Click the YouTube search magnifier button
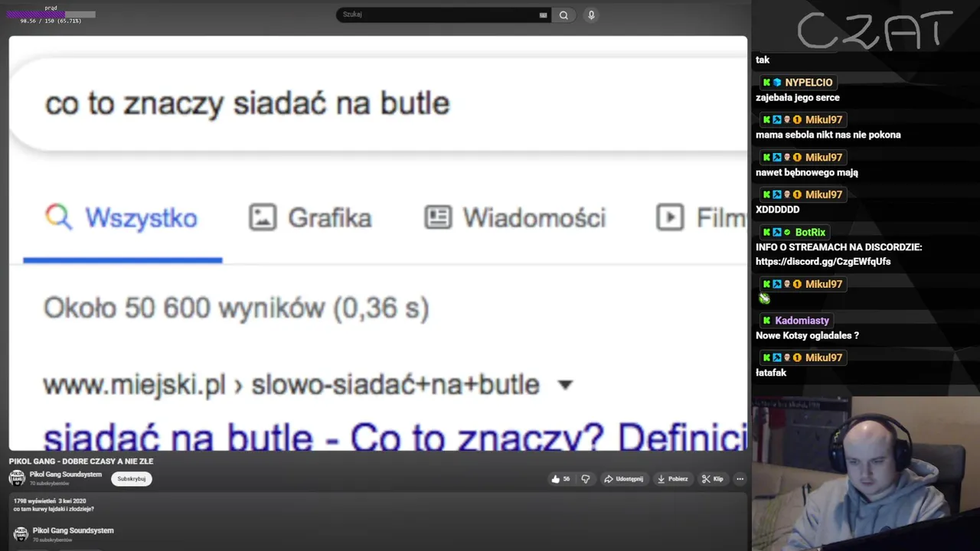The image size is (980, 551). (x=563, y=15)
